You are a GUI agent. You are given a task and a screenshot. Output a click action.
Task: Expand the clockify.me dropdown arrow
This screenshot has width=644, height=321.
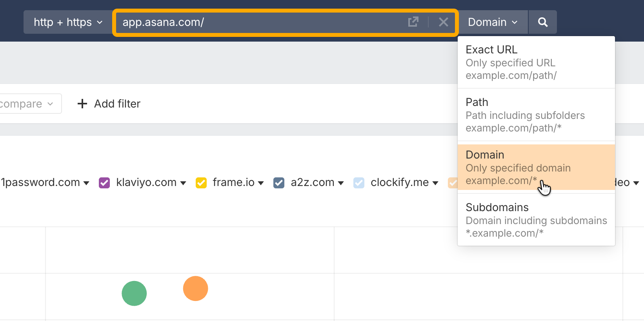[435, 183]
